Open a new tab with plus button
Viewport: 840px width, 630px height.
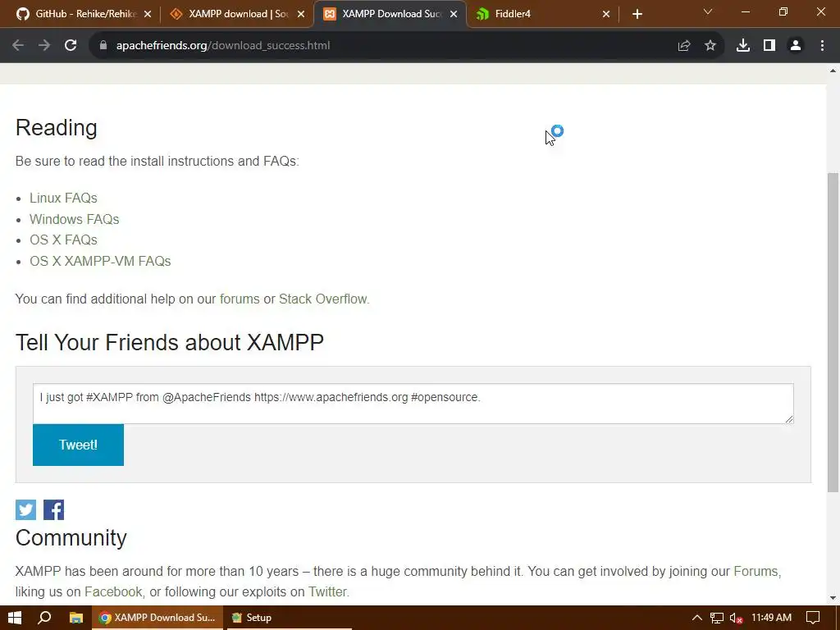(637, 14)
